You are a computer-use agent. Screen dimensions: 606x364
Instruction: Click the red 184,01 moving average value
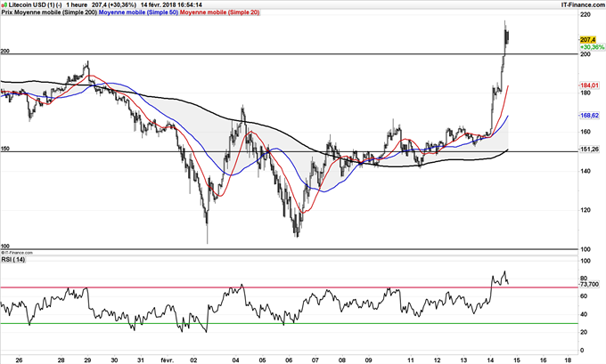[589, 85]
